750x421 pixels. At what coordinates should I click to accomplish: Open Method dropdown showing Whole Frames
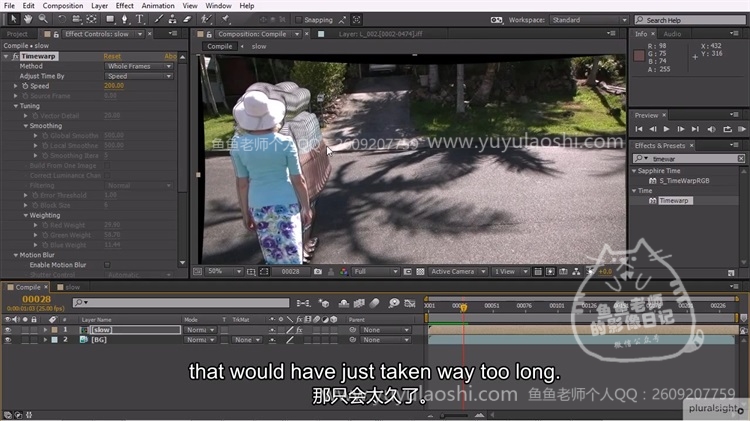click(x=138, y=66)
